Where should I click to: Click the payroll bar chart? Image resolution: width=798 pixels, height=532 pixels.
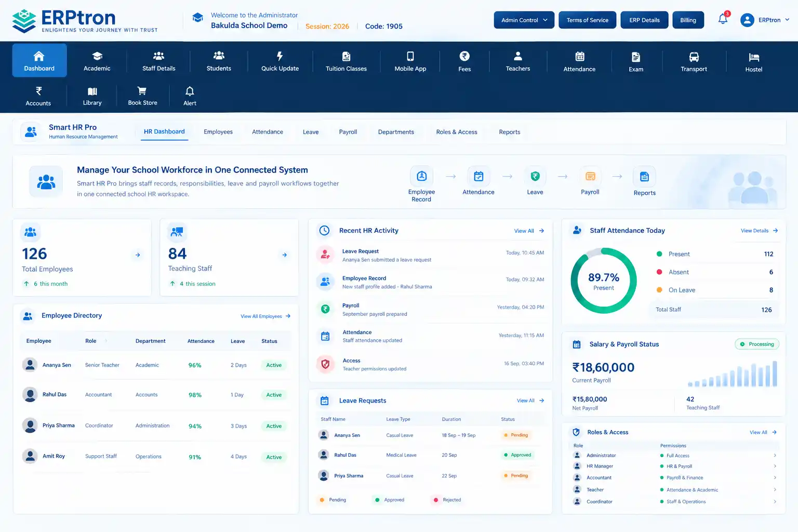tap(733, 373)
